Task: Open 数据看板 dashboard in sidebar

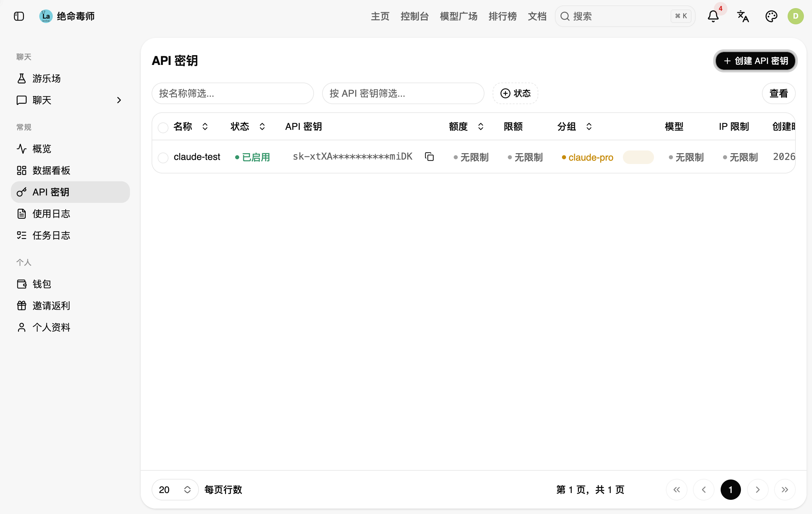Action: tap(70, 170)
